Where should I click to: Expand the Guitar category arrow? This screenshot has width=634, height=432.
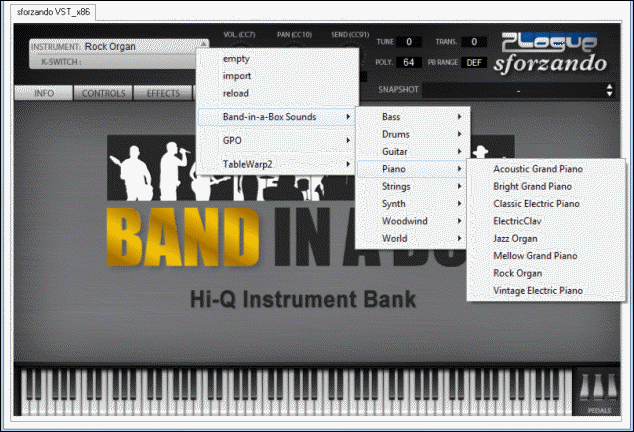click(x=459, y=152)
